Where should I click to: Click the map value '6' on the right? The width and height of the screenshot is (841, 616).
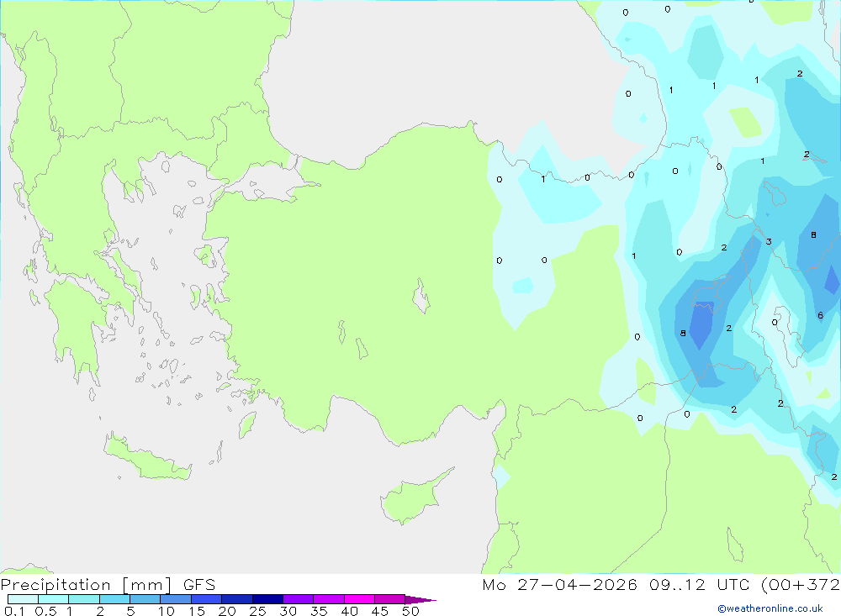[x=820, y=315]
